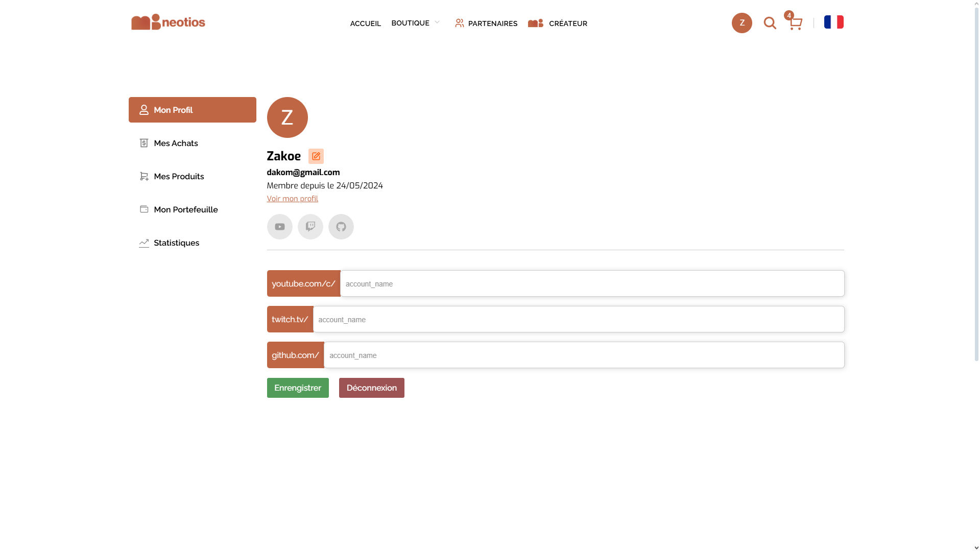Click the French flag language selector
The height and width of the screenshot is (551, 980).
(x=833, y=22)
